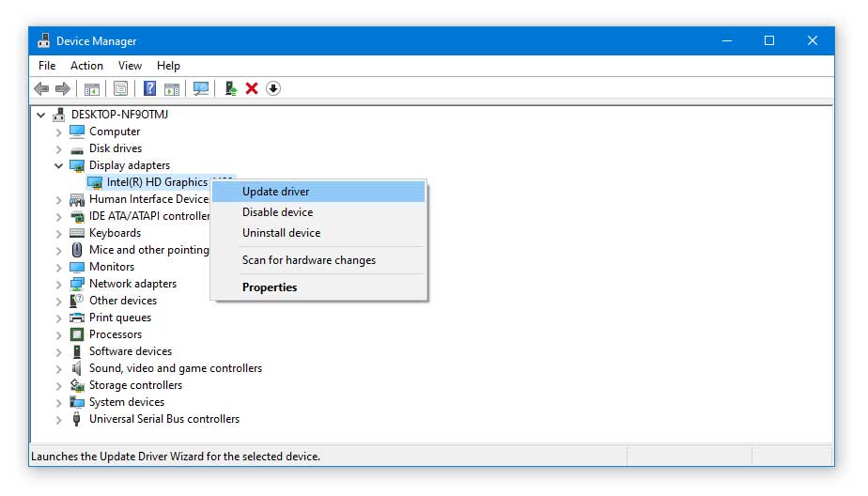Click the blue Help question mark icon
The width and height of the screenshot is (868, 496).
(x=149, y=88)
